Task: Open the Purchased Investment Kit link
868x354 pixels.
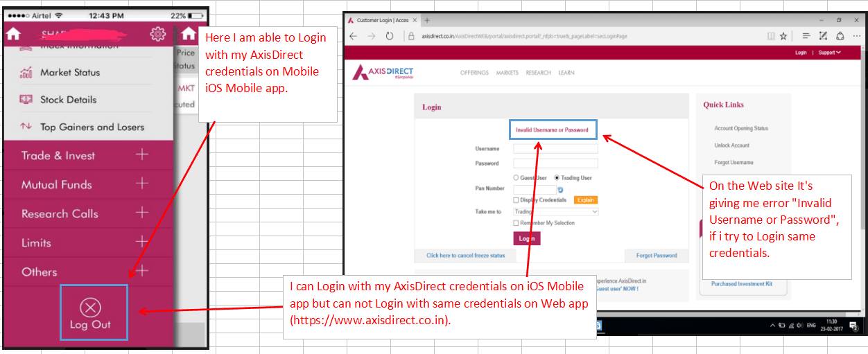Action: [x=742, y=284]
